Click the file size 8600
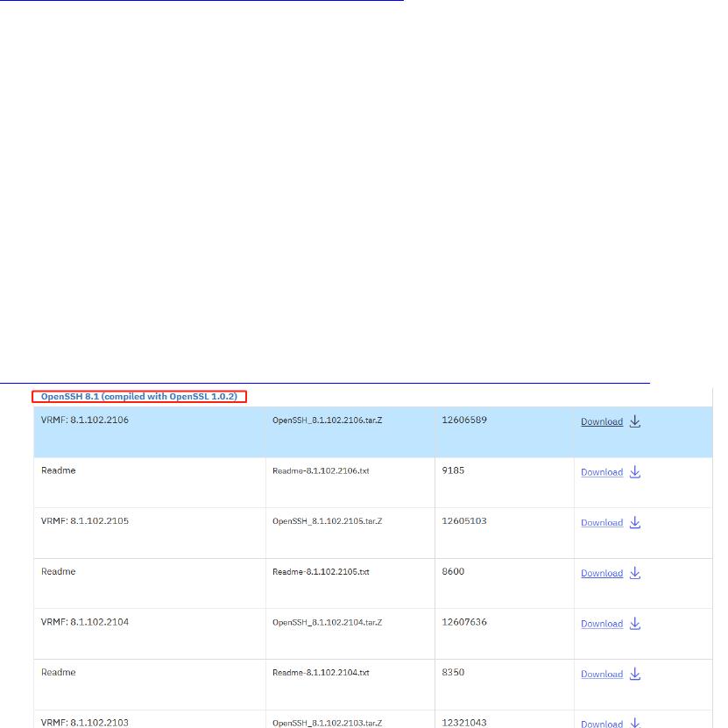The image size is (728, 728). click(453, 571)
